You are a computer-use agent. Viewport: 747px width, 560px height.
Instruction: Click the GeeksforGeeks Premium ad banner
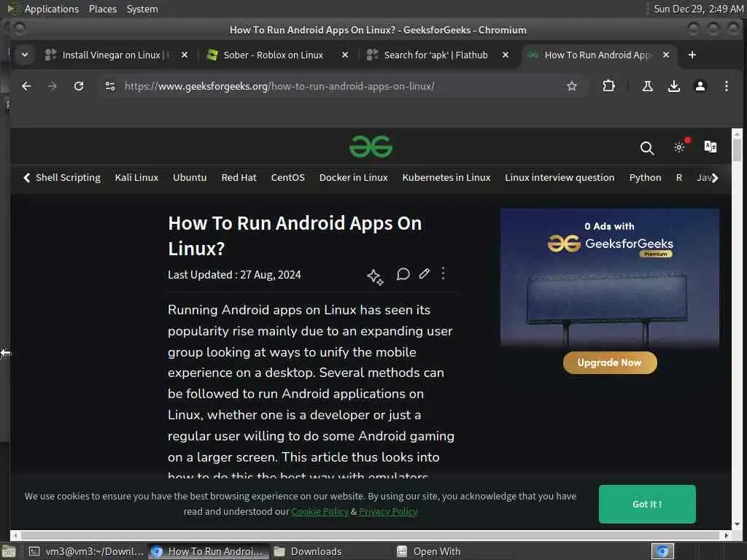click(610, 278)
